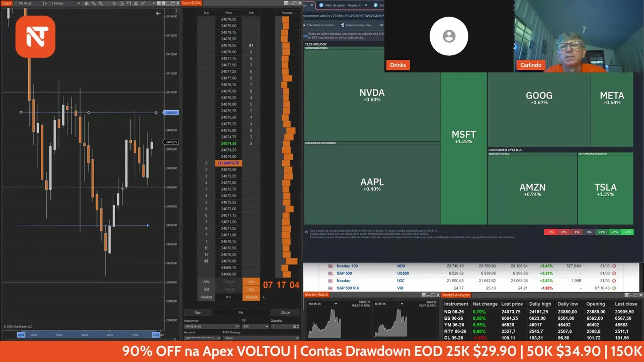The image size is (644, 362).
Task: Click the highlighted price 24073,75 row
Action: (228, 163)
